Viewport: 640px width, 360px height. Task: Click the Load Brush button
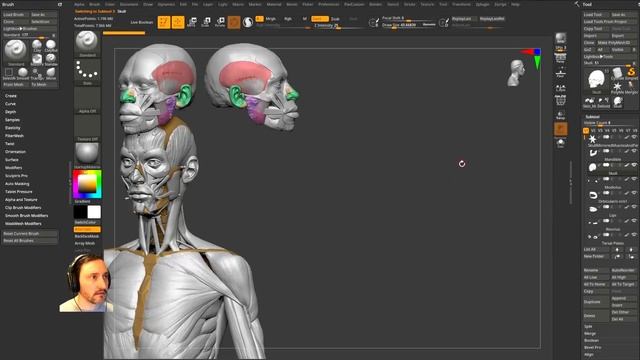pos(16,15)
